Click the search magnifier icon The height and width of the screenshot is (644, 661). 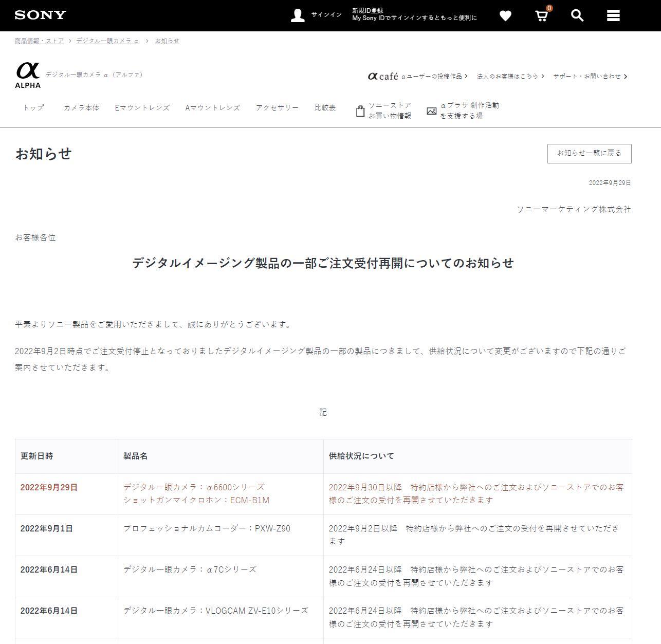(x=577, y=16)
